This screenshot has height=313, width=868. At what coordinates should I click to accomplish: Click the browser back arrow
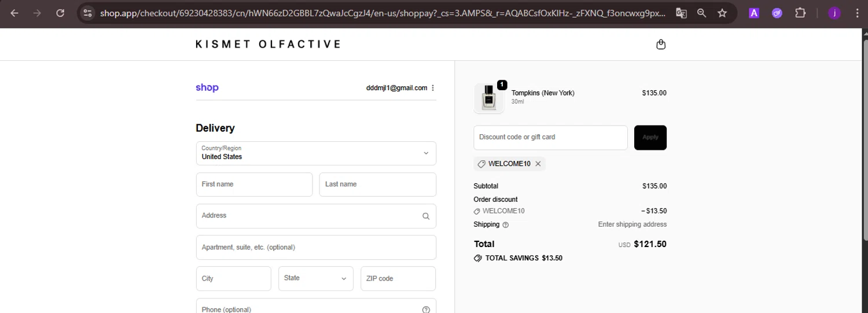(x=15, y=13)
